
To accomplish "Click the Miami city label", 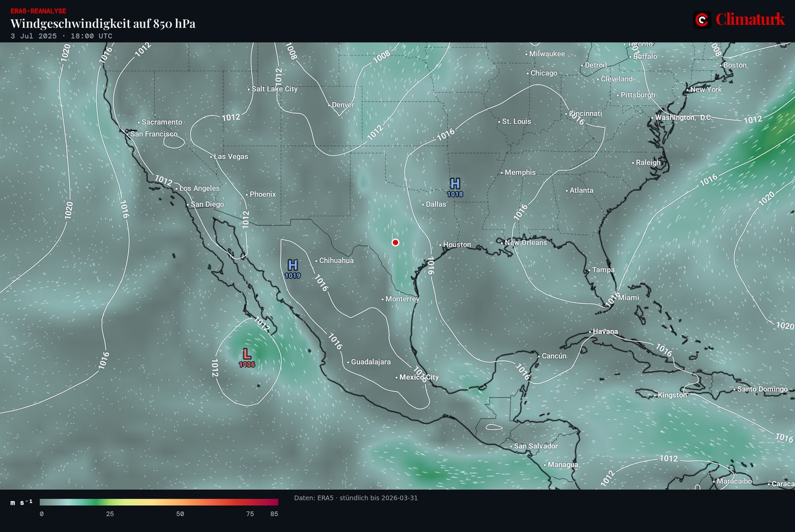I will click(629, 298).
